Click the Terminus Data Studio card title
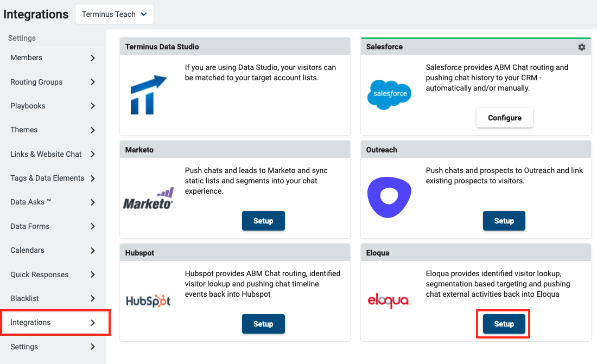 point(162,47)
